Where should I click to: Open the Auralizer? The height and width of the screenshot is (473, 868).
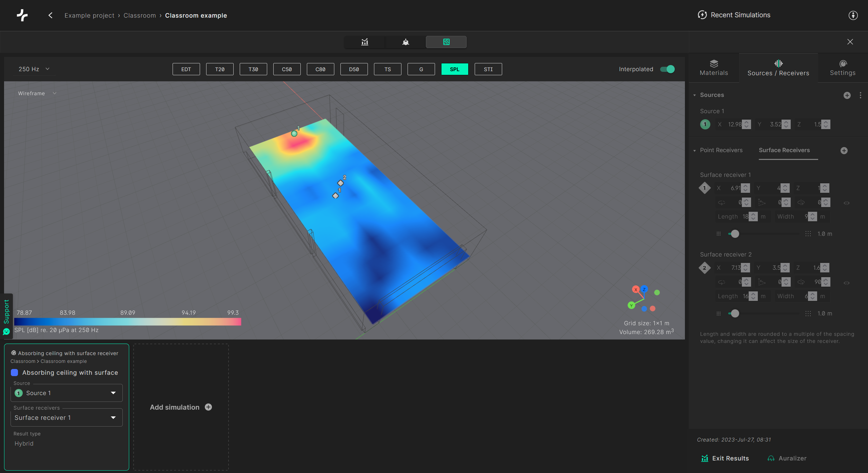coord(787,458)
